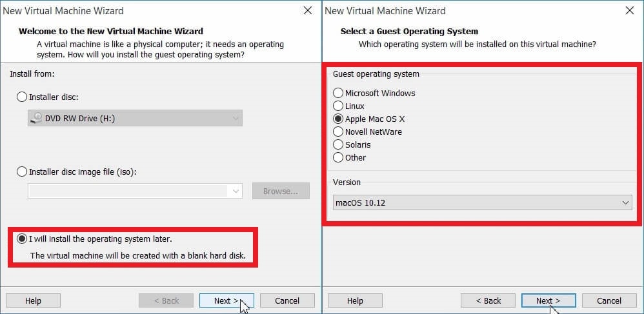The width and height of the screenshot is (644, 314).
Task: Click 'Welcome to the New Virtual Machine Wizard' heading
Action: coord(111,31)
